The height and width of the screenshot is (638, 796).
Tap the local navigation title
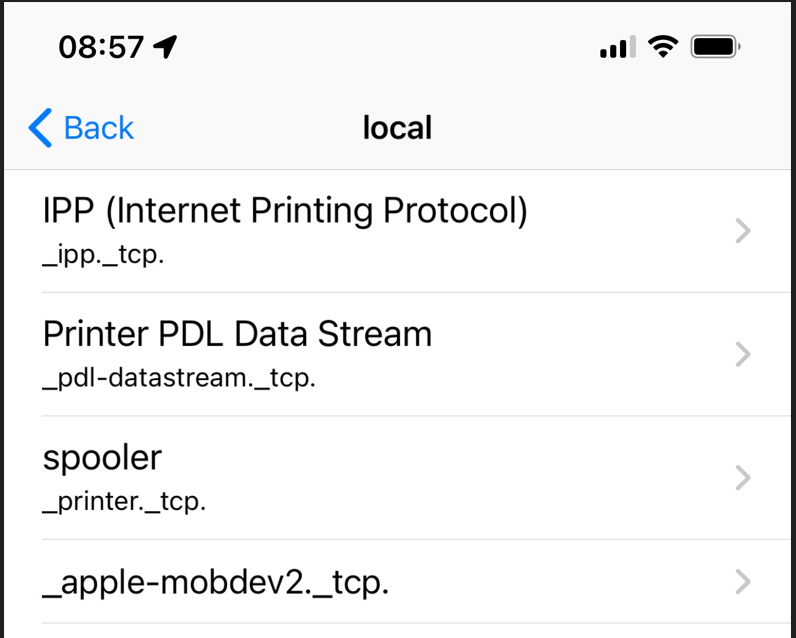397,128
